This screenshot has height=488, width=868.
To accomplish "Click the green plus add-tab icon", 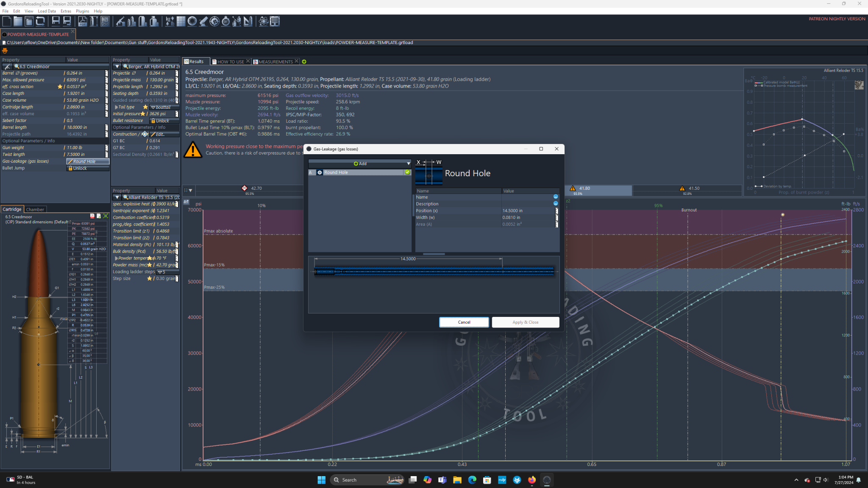I will click(304, 62).
